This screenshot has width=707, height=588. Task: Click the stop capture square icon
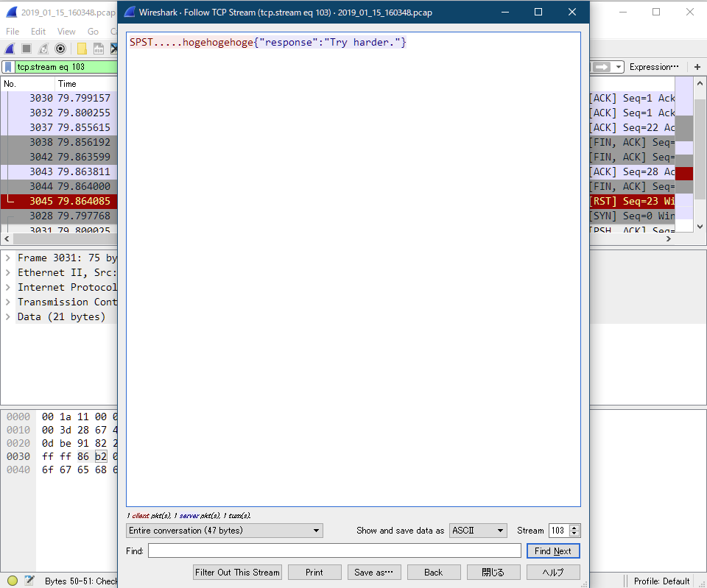pos(27,49)
